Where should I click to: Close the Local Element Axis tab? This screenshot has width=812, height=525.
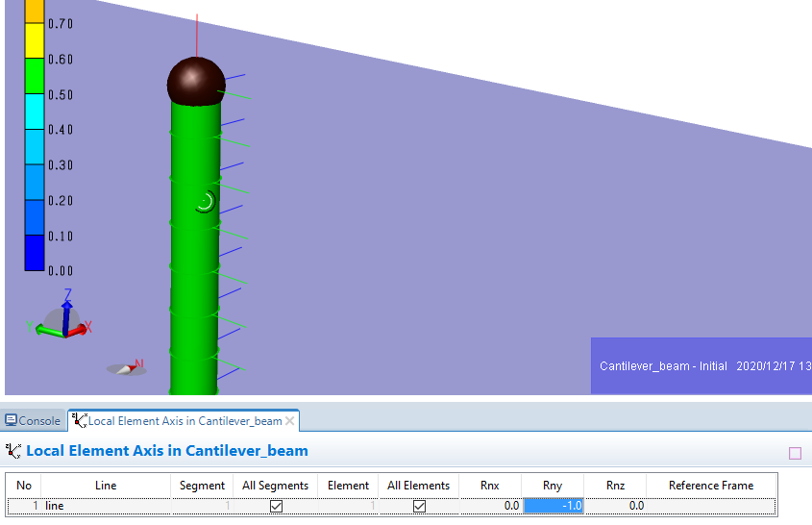290,421
